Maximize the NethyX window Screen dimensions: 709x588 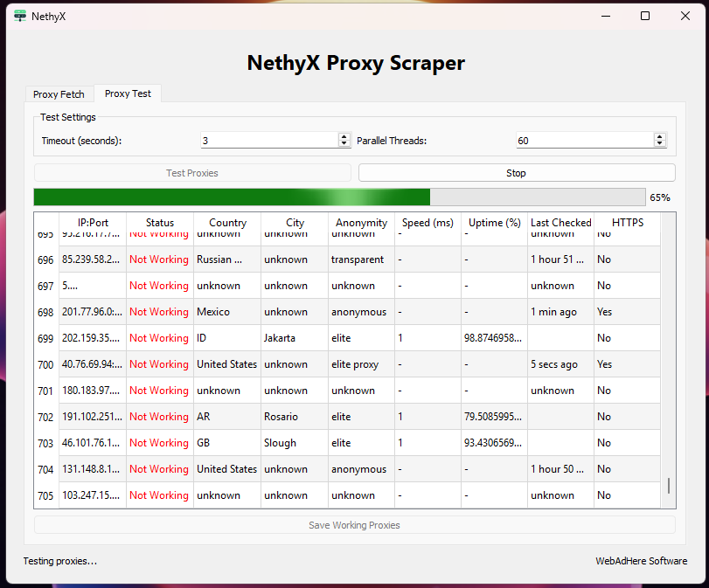[645, 17]
